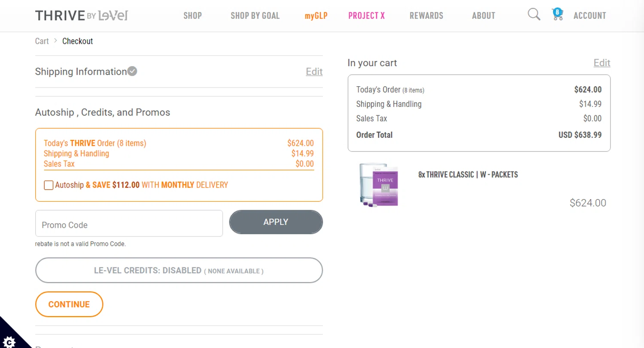This screenshot has width=644, height=348.
Task: Open the shopping cart icon
Action: (557, 15)
